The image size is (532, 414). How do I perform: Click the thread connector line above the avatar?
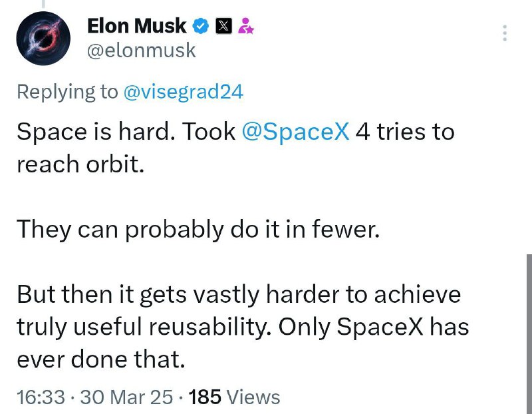(x=43, y=4)
